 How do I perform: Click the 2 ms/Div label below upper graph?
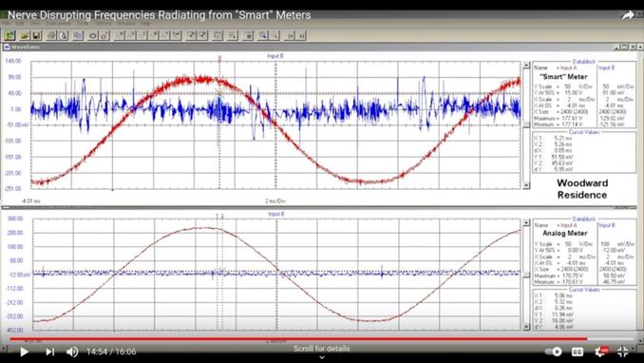tap(275, 201)
